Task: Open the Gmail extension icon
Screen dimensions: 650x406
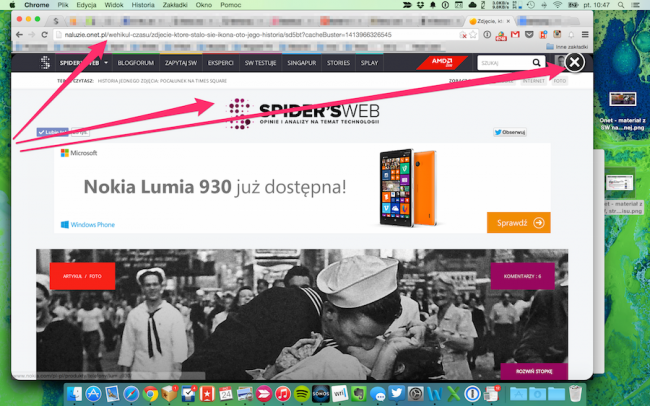Action: [515, 35]
